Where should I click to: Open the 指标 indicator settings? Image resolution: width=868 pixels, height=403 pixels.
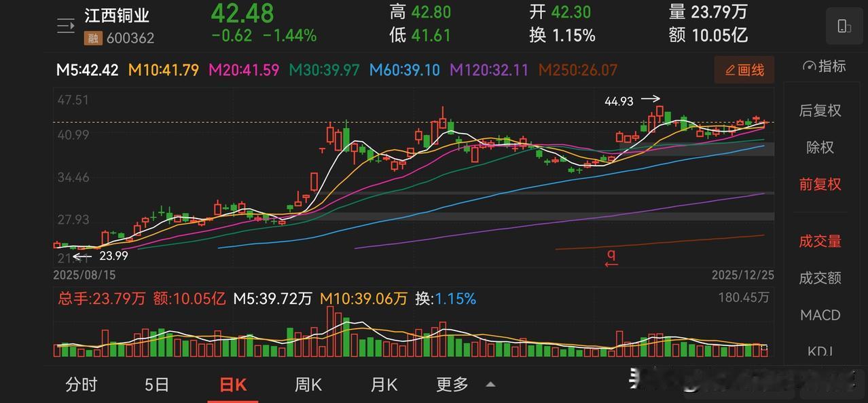click(824, 66)
